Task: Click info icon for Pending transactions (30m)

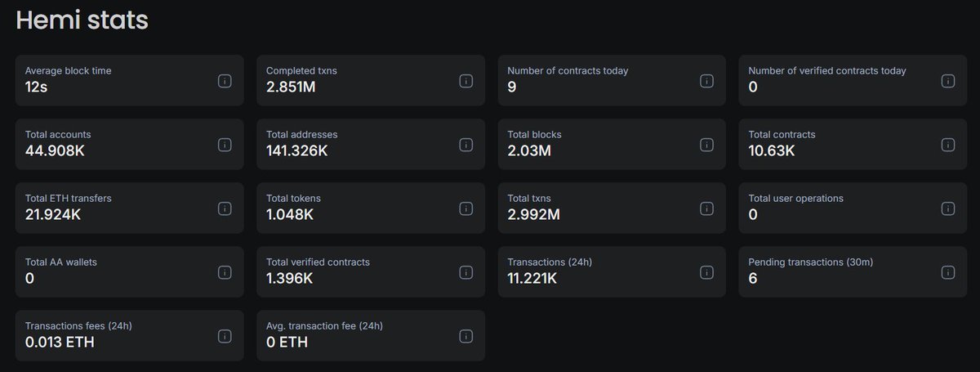Action: tap(947, 272)
